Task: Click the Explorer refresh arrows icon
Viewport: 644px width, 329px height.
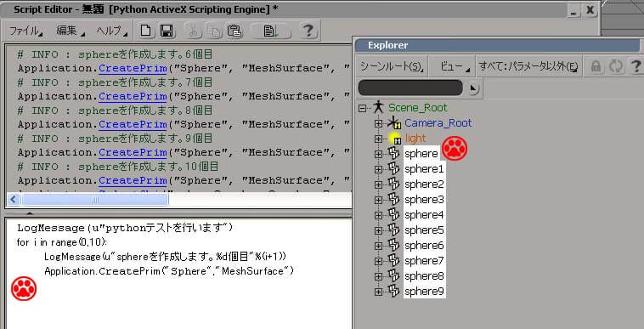Action: [x=616, y=66]
